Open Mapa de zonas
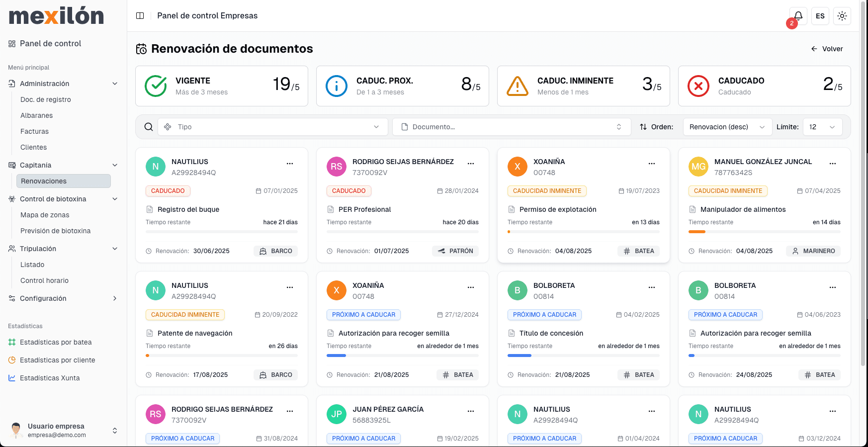The height and width of the screenshot is (447, 868). [x=45, y=215]
